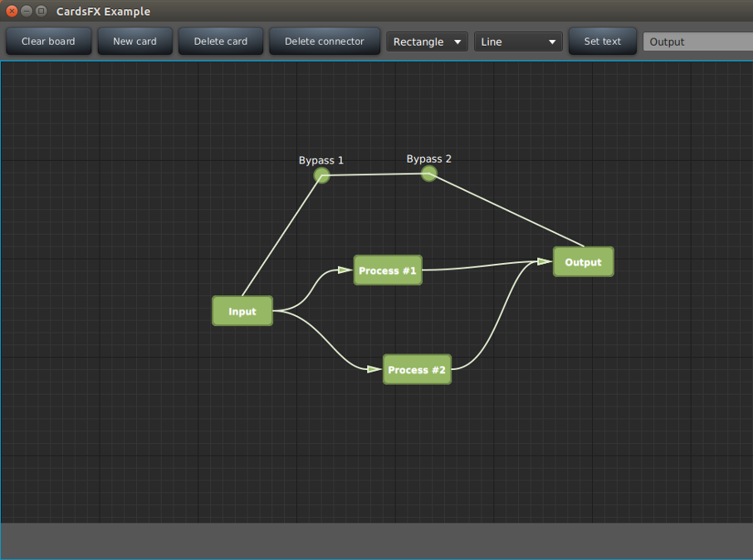
Task: Focus the text field containing Output
Action: (x=697, y=41)
